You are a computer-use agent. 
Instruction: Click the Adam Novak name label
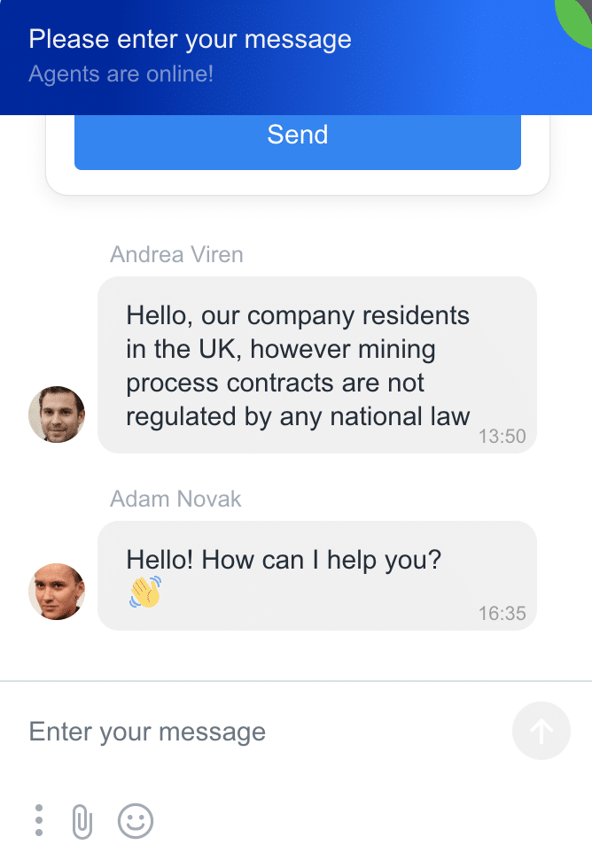175,499
